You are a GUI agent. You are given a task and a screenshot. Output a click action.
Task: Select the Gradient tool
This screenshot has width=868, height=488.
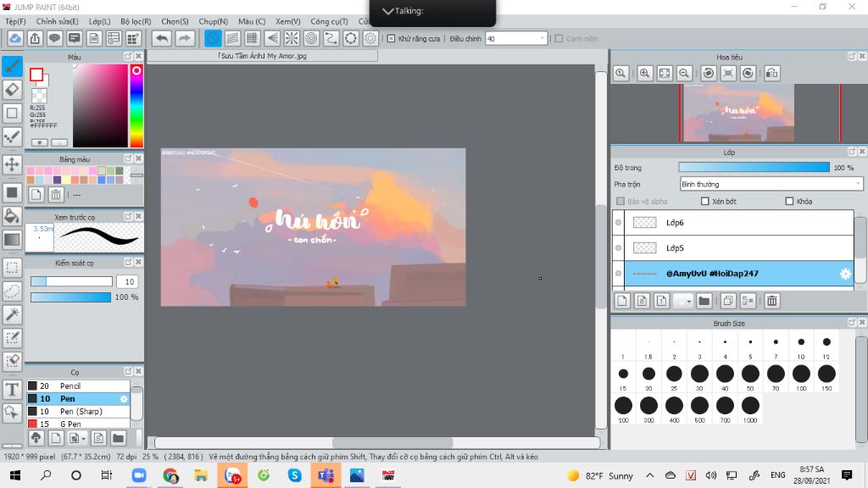[12, 240]
